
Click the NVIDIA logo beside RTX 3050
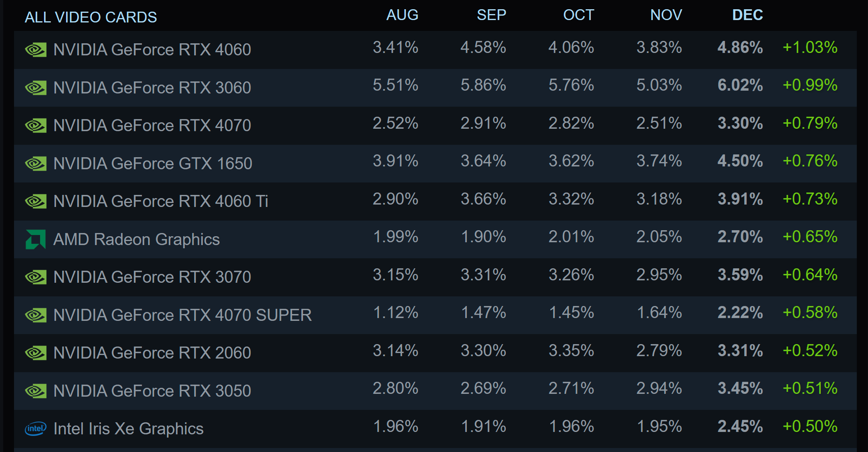(x=36, y=391)
